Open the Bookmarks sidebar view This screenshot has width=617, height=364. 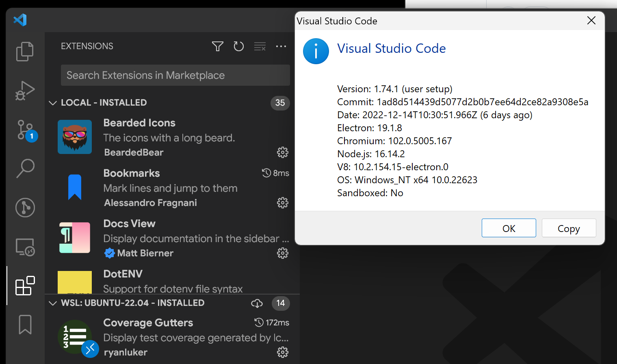25,325
